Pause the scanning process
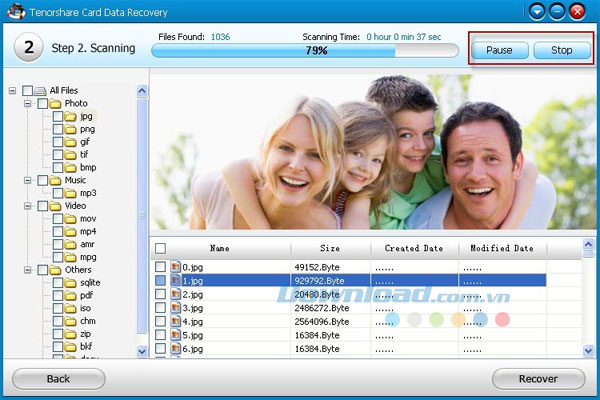This screenshot has width=600, height=400. (500, 50)
